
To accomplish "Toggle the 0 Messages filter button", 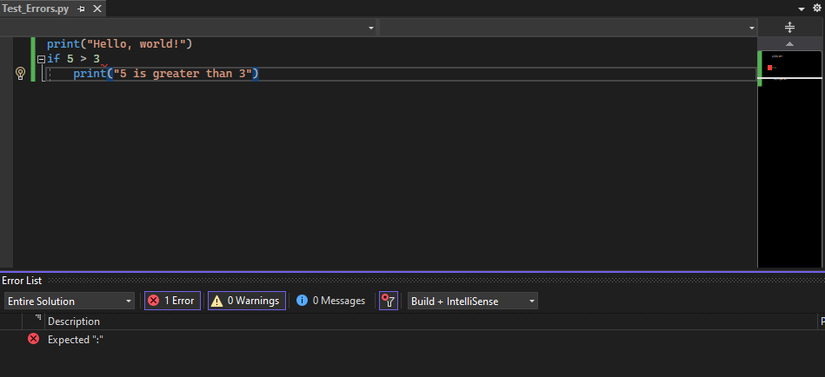I will coord(331,301).
